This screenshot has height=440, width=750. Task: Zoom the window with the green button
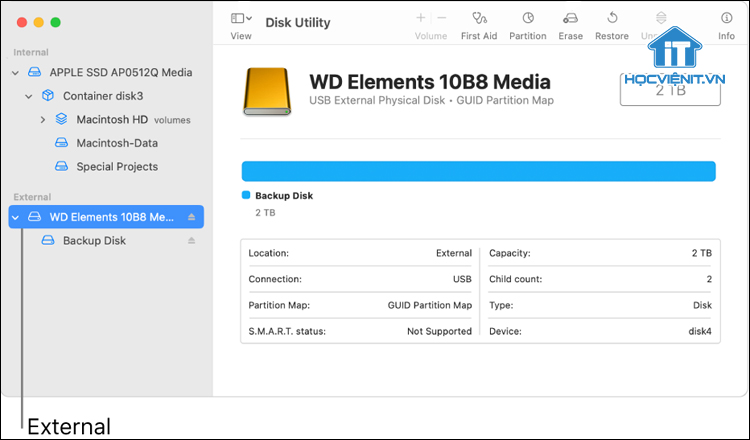coord(55,22)
